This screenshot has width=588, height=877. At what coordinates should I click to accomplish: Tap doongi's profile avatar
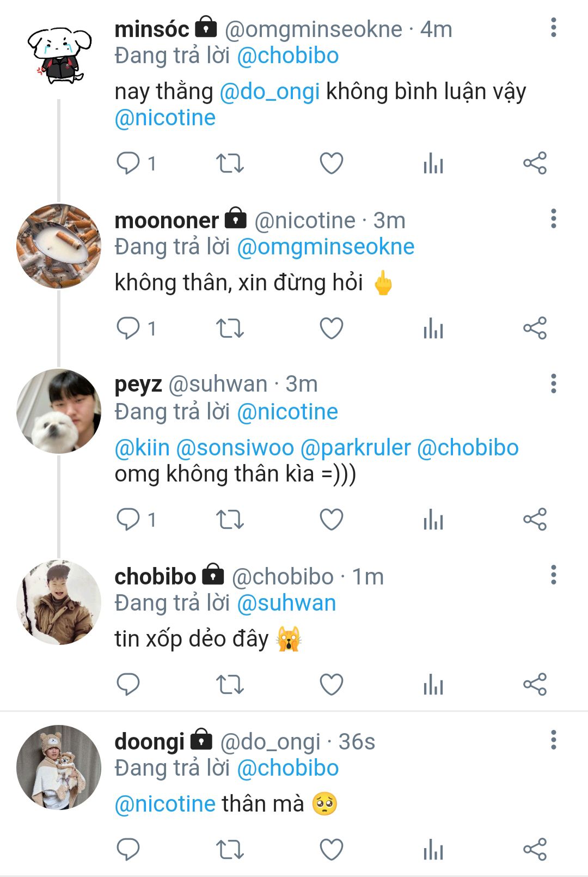pos(59,767)
